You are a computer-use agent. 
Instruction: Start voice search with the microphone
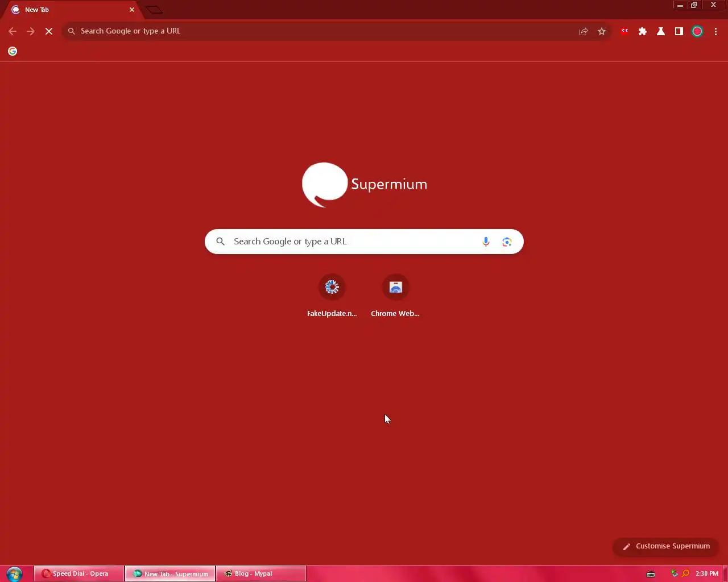pyautogui.click(x=486, y=242)
